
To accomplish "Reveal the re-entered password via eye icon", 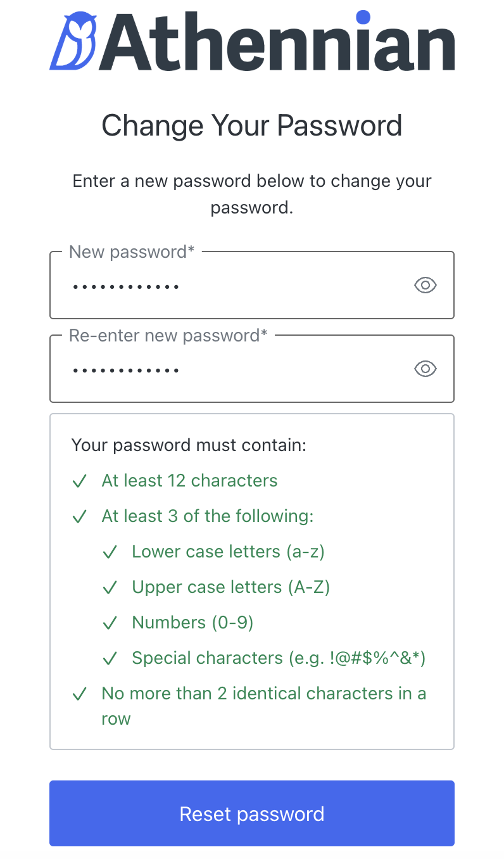I will (425, 369).
